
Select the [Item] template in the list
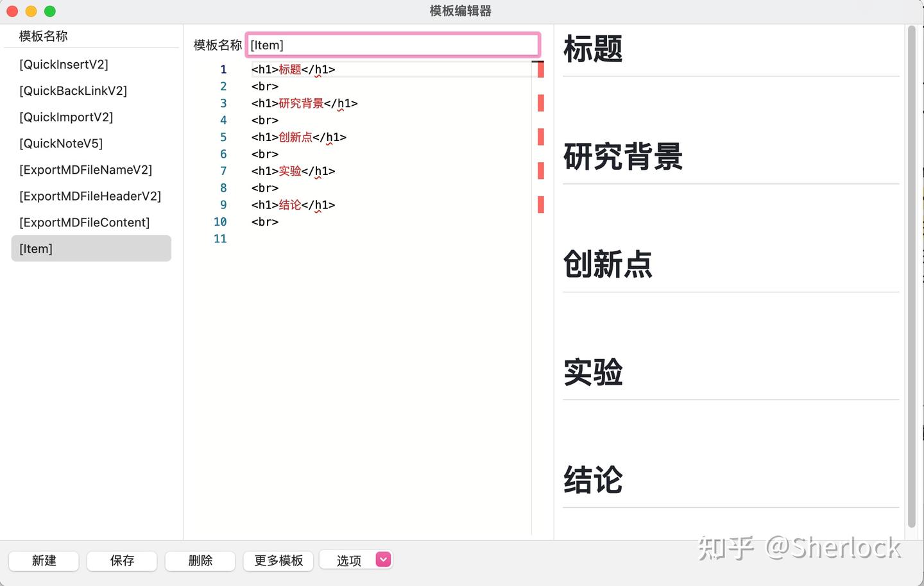(91, 249)
